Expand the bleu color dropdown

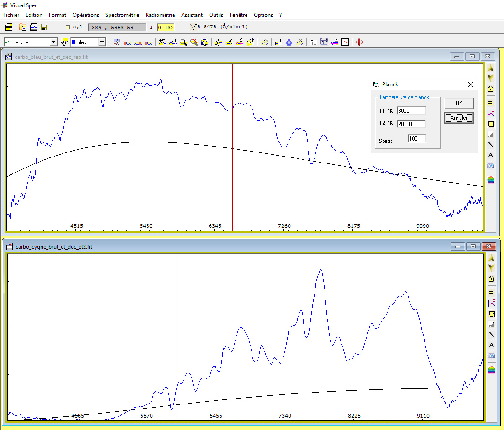point(102,42)
